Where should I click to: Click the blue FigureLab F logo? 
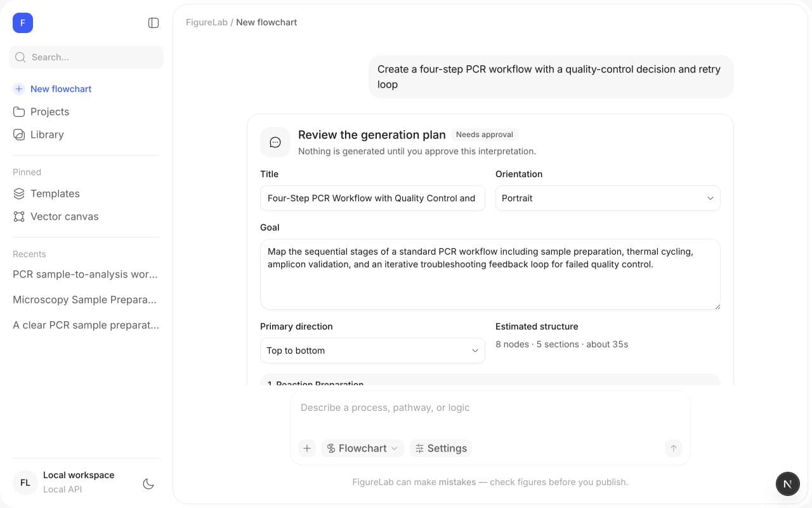pyautogui.click(x=23, y=23)
